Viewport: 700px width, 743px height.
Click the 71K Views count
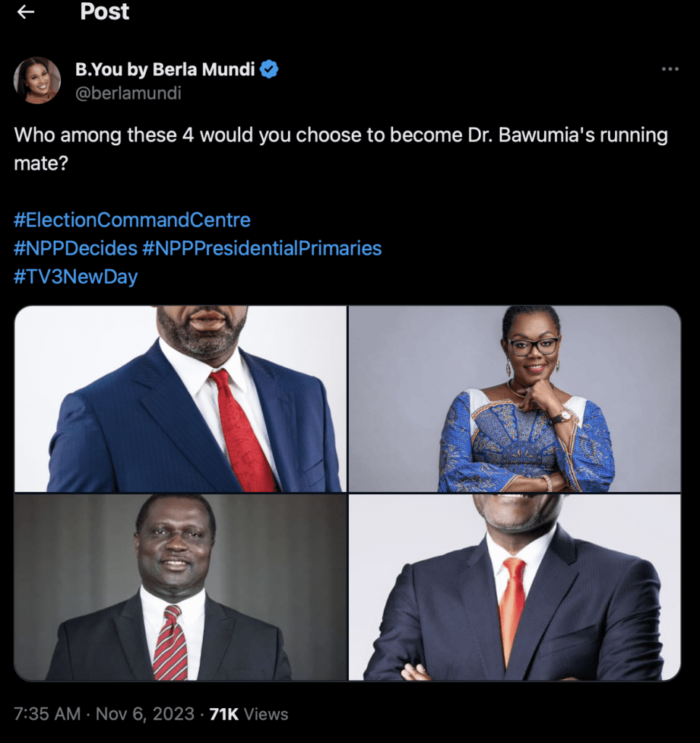point(249,714)
